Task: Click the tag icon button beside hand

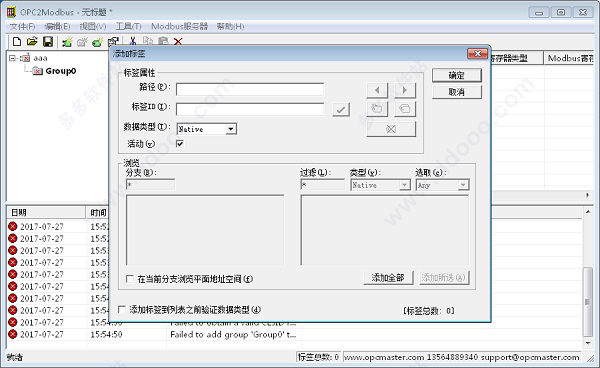Action: click(405, 109)
